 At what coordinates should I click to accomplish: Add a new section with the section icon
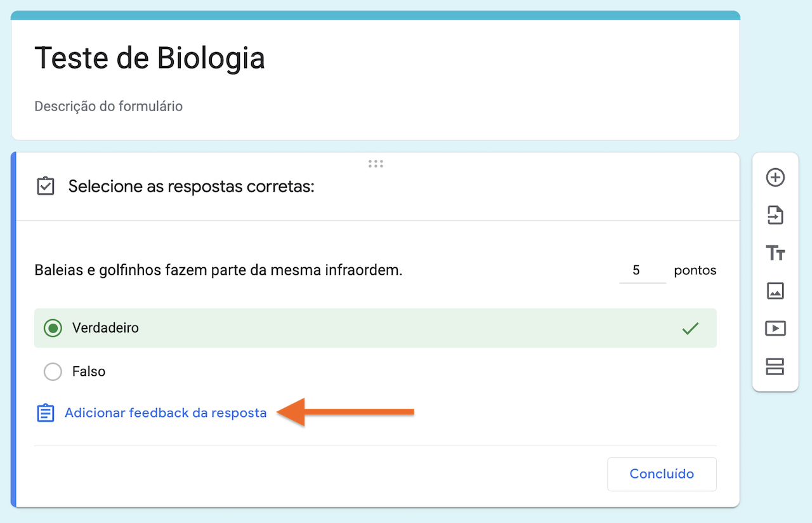pyautogui.click(x=775, y=366)
